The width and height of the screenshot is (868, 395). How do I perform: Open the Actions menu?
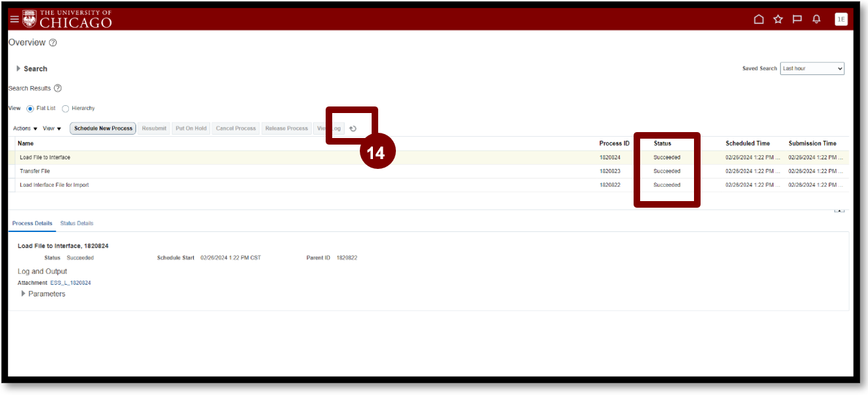[x=25, y=129]
